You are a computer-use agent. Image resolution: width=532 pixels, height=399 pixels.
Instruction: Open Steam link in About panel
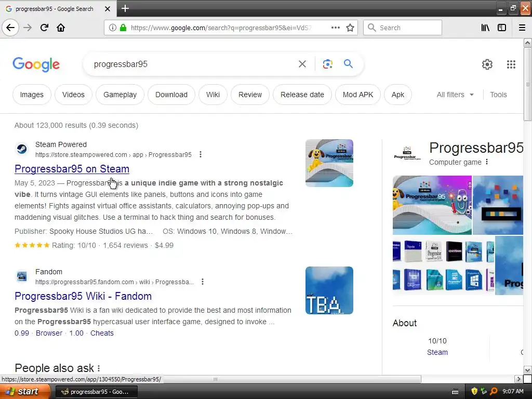click(437, 352)
